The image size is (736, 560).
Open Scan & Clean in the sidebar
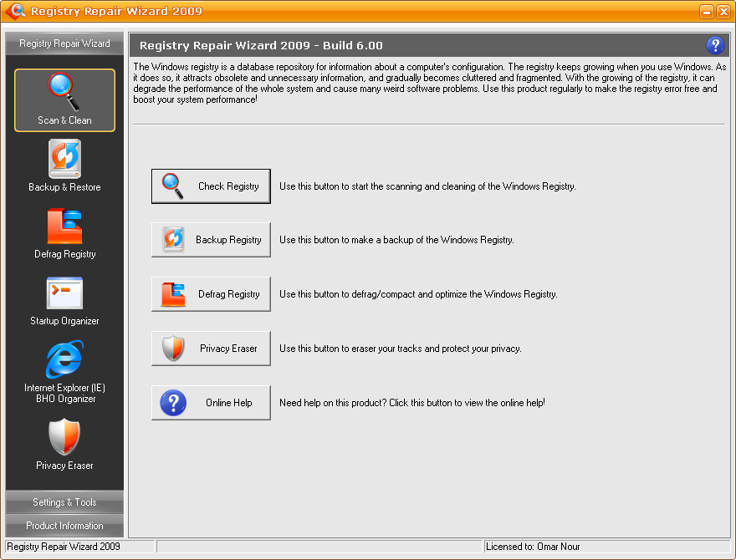coord(64,100)
